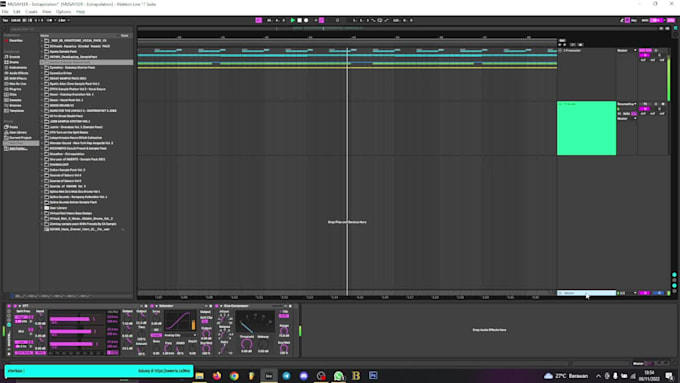Open Packs under Places

click(x=13, y=127)
